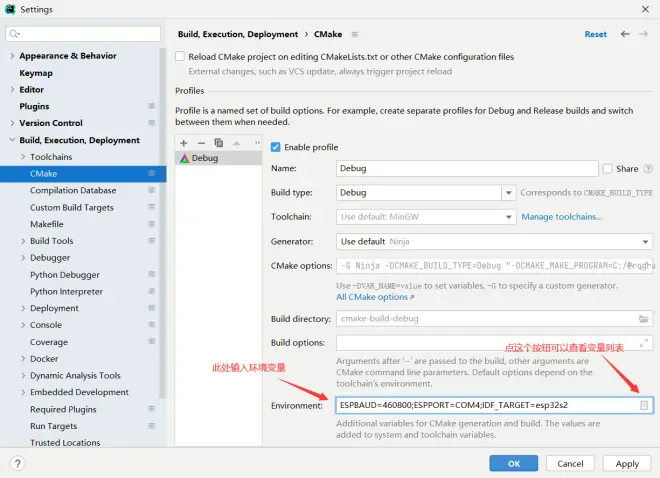The image size is (660, 478).
Task: Remove the selected profile with minus icon
Action: [201, 143]
